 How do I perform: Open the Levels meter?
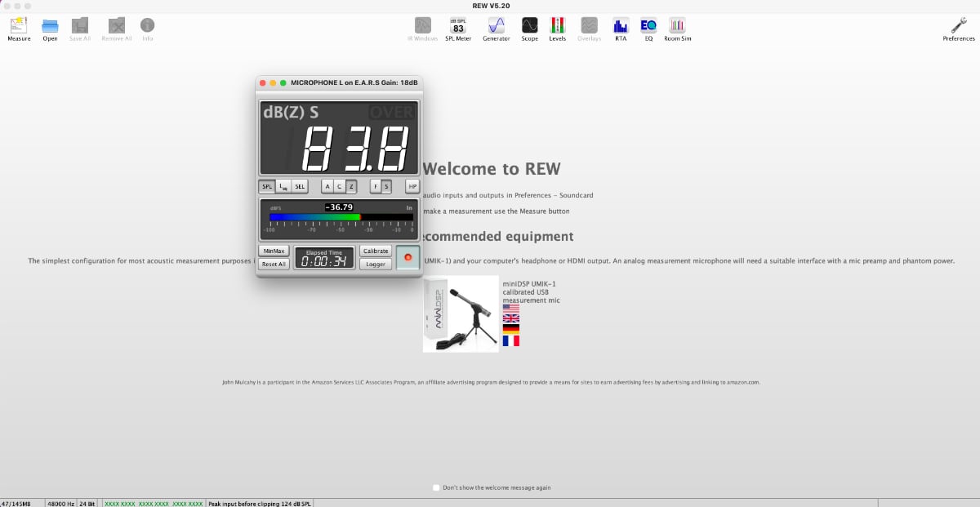pos(557,25)
